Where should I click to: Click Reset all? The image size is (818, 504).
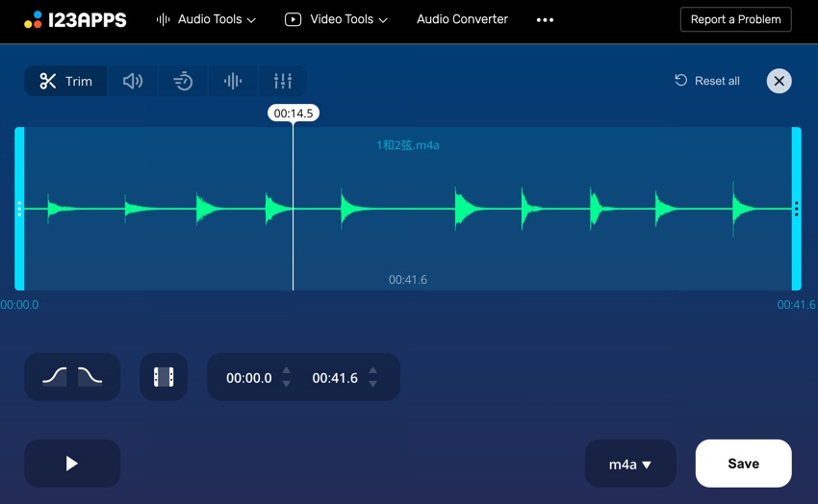pos(707,81)
